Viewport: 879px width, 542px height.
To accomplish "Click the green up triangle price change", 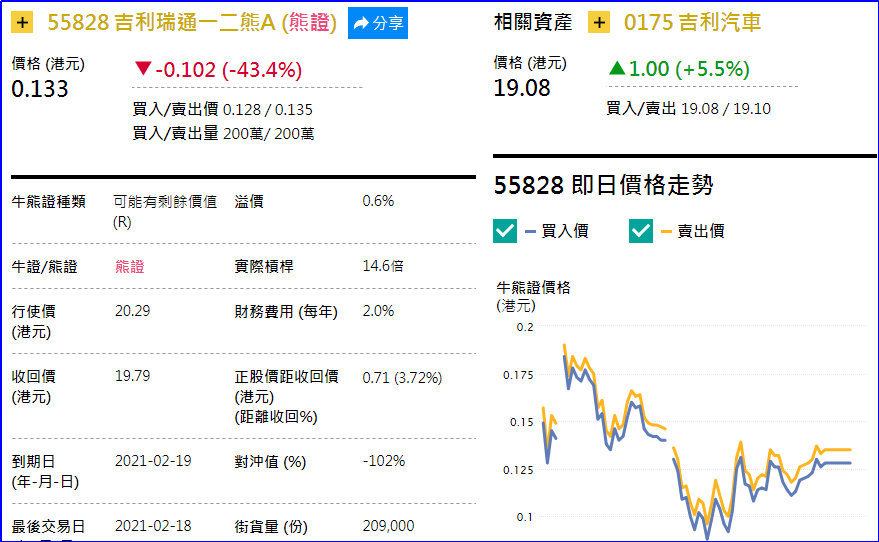I will (617, 68).
